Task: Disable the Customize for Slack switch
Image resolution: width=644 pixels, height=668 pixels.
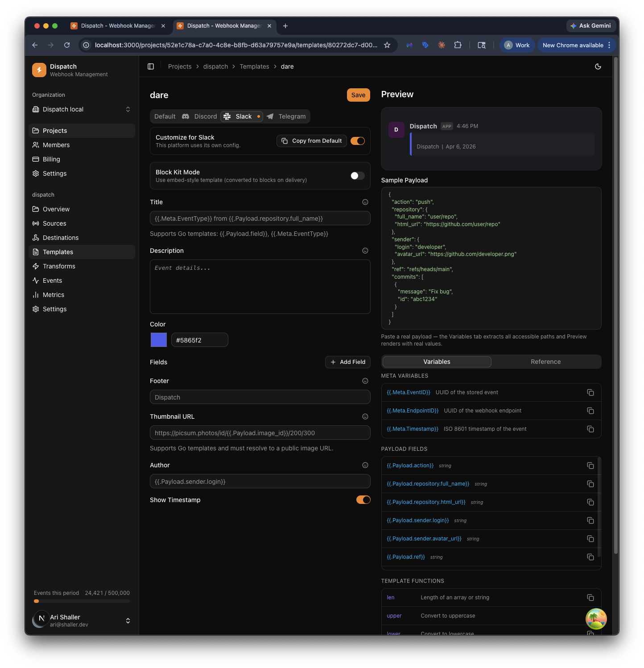Action: [358, 141]
